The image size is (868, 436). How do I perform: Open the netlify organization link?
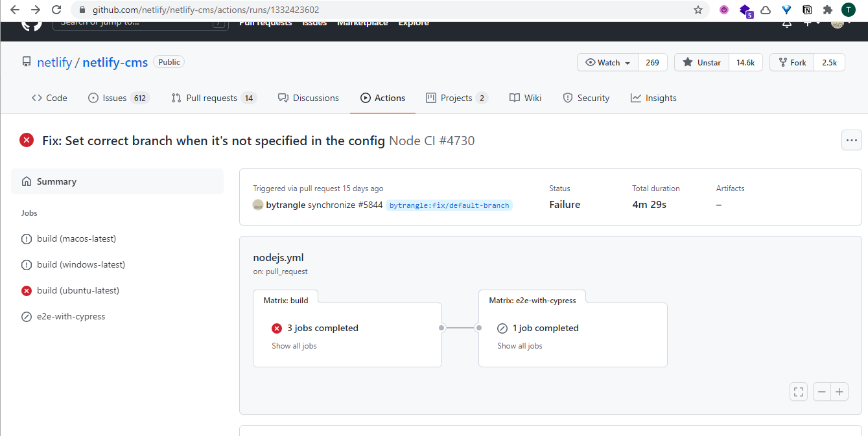tap(54, 62)
